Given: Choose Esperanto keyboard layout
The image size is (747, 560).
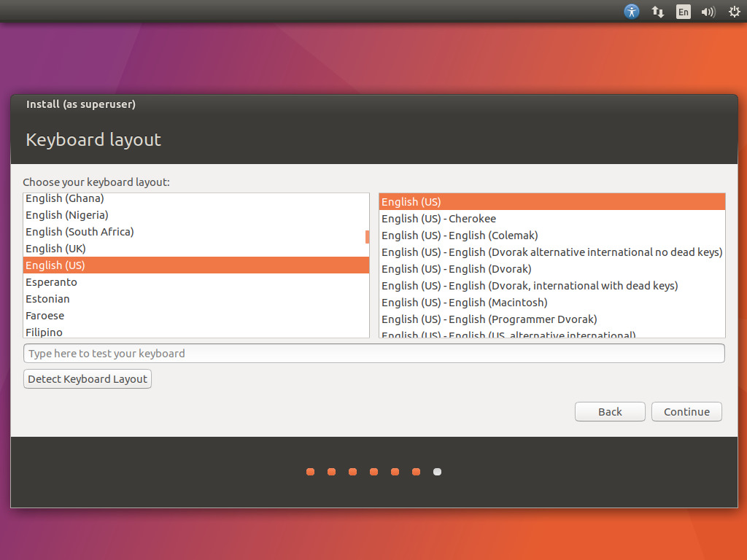Looking at the screenshot, I should coord(51,282).
